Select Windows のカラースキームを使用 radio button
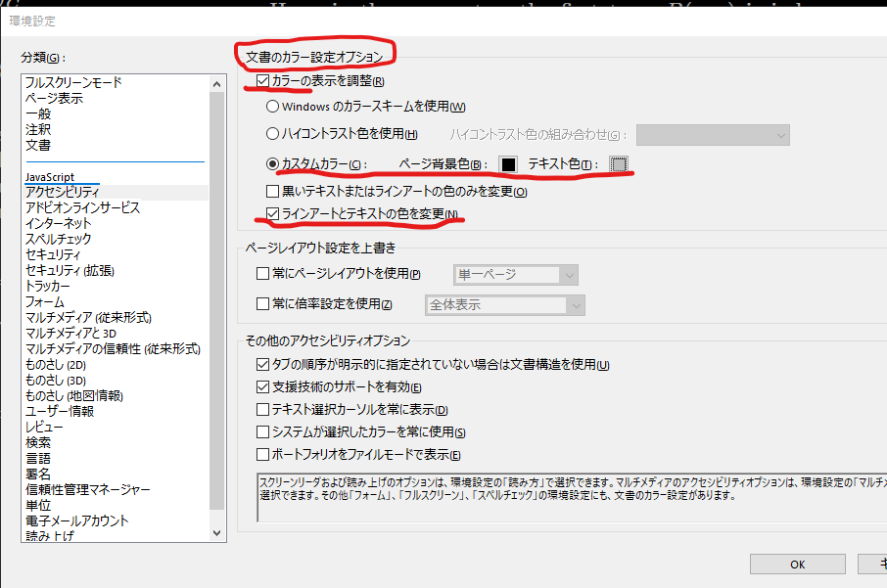Image resolution: width=887 pixels, height=588 pixels. click(271, 106)
